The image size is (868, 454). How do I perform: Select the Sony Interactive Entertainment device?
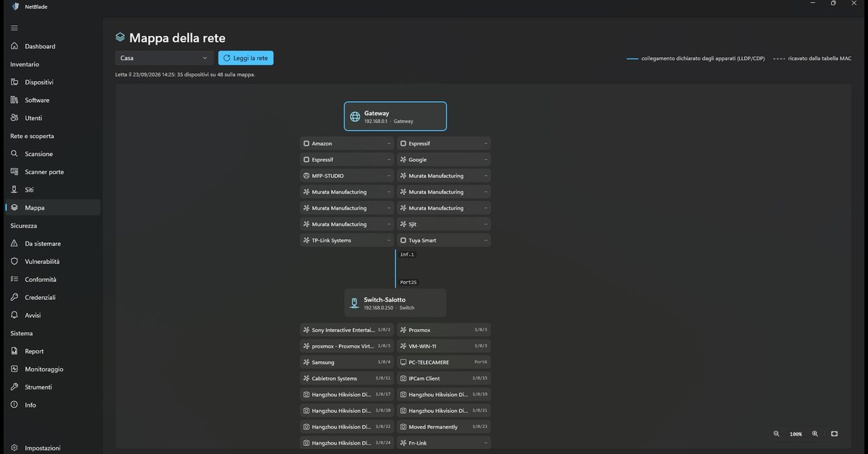click(x=347, y=330)
